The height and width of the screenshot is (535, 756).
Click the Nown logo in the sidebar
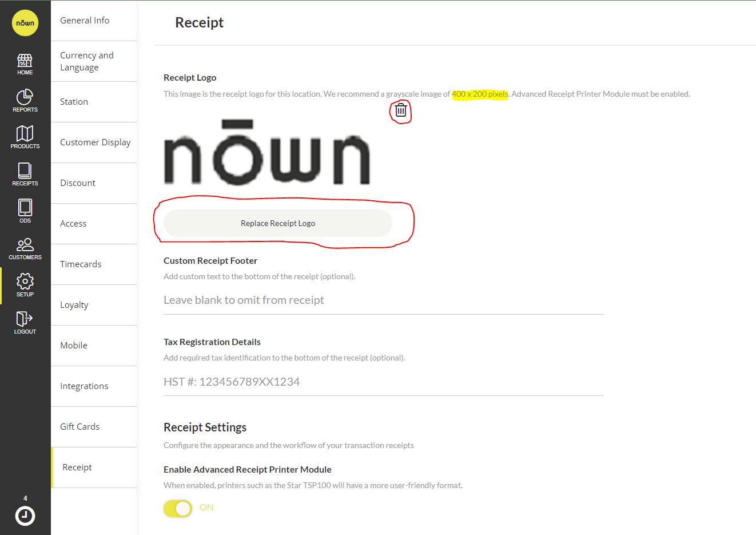point(25,23)
